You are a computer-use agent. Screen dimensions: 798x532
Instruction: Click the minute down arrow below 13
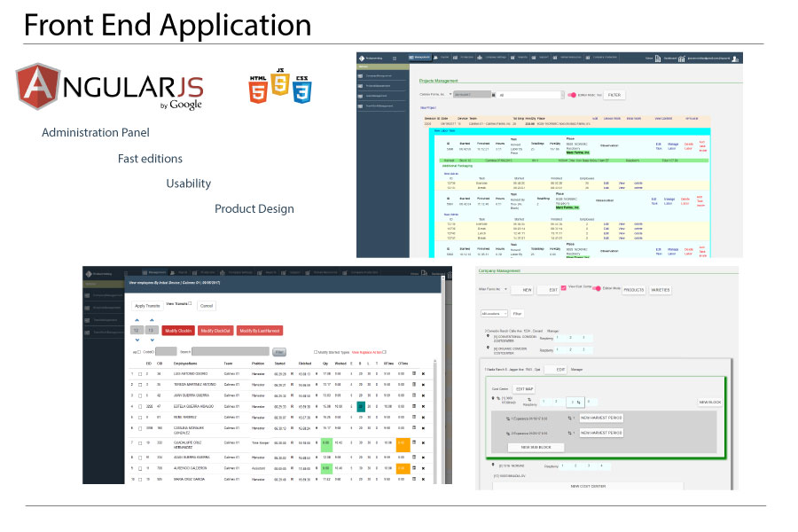tap(152, 340)
